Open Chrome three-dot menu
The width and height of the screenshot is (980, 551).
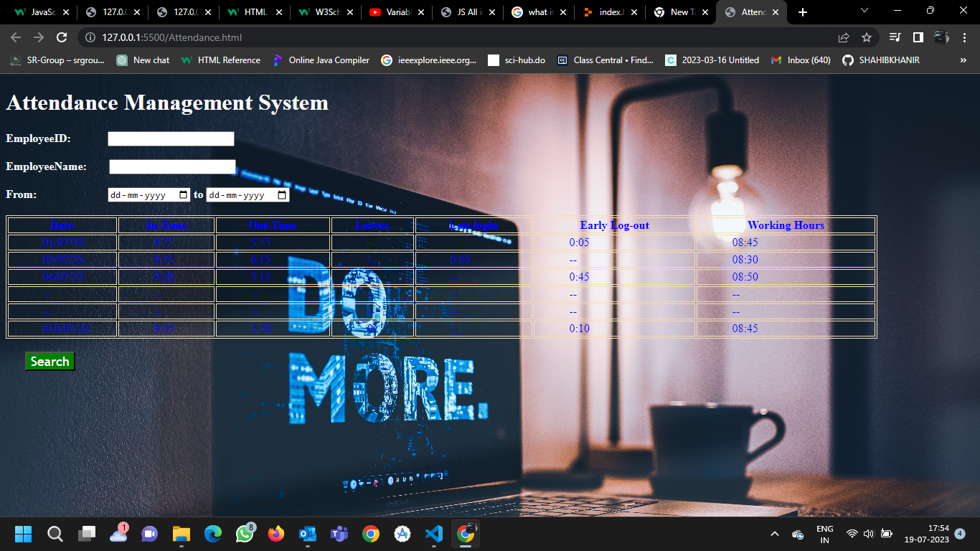(x=965, y=37)
